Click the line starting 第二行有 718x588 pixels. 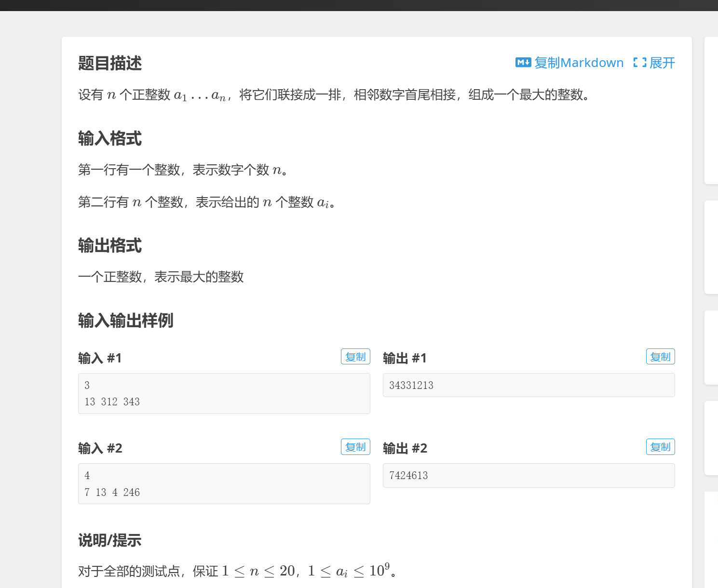[x=207, y=202]
